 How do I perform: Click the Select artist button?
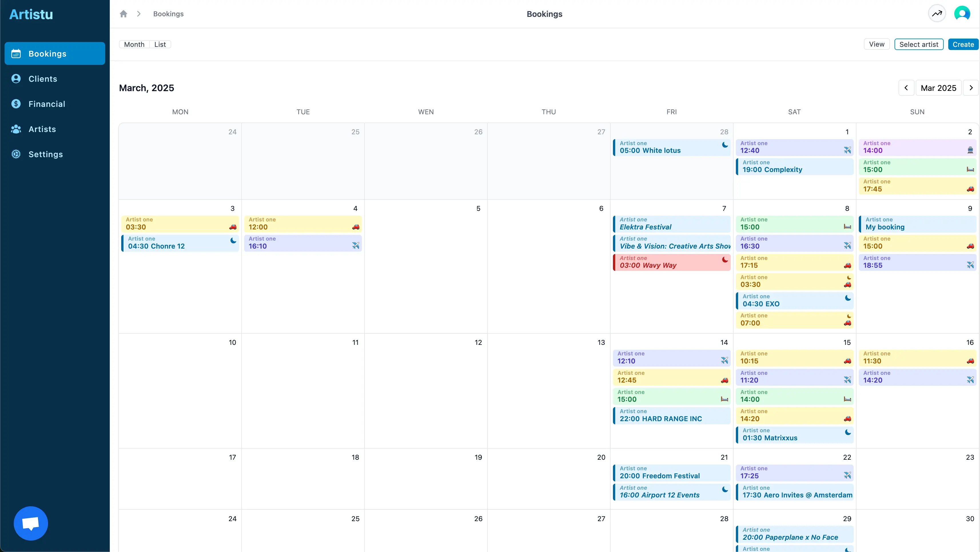[x=919, y=44]
